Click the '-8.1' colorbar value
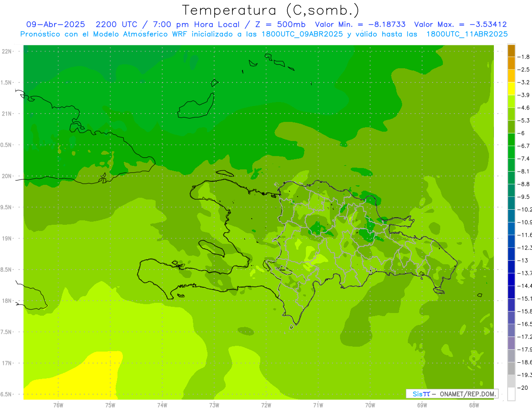Image resolution: width=532 pixels, height=411 pixels. pos(524,172)
